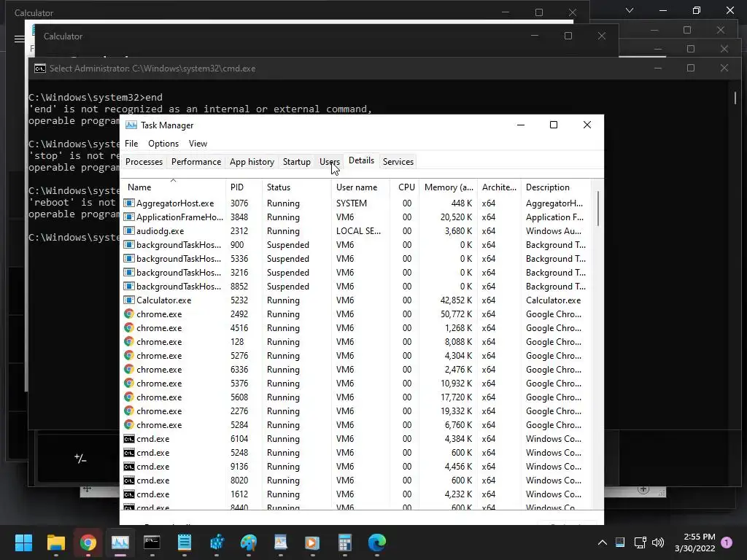Image resolution: width=747 pixels, height=560 pixels.
Task: Click the LOCAL SE... user name cell
Action: pos(358,230)
